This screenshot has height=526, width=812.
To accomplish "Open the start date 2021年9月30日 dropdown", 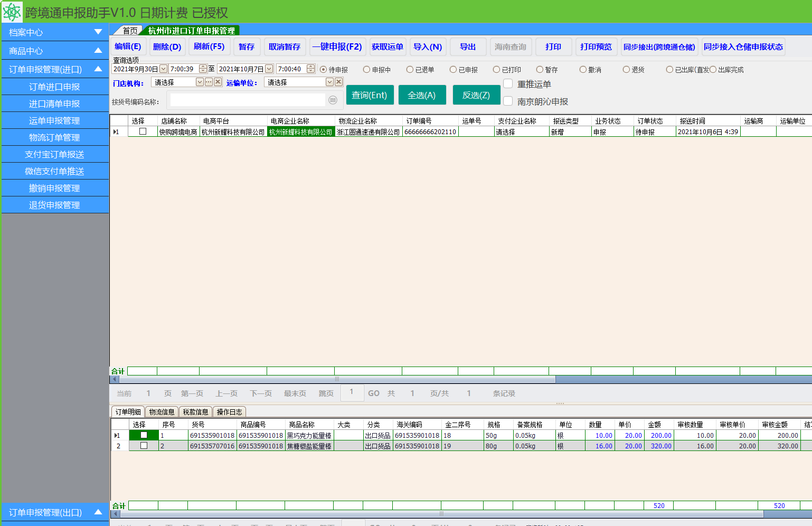I will [x=163, y=69].
